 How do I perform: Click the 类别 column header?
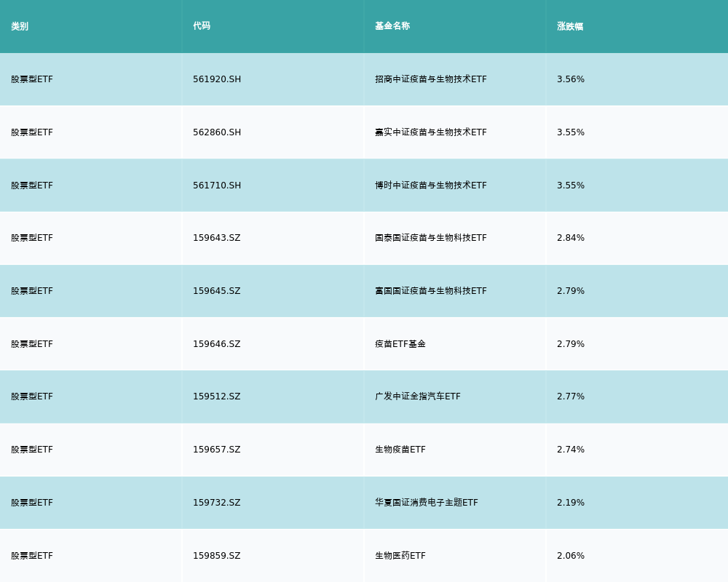tap(20, 26)
